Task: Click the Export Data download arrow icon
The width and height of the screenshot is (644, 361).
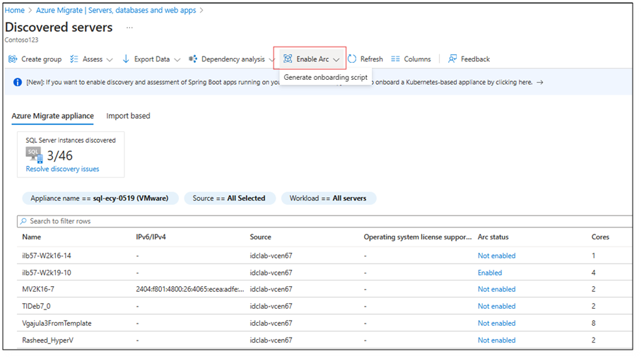Action: pos(126,59)
